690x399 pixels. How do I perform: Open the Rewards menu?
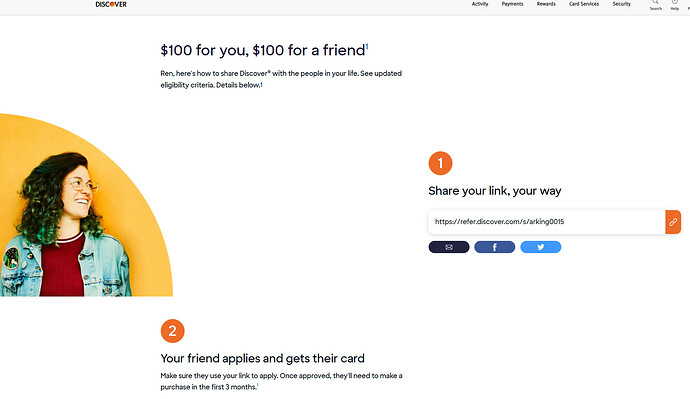[x=546, y=4]
